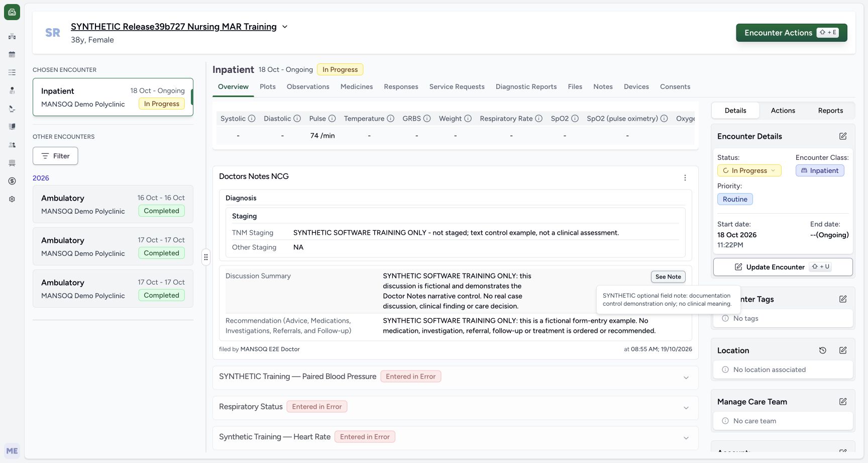Screen dimensions: 868x463
Task: Open the Service Requests tab
Action: [x=457, y=86]
